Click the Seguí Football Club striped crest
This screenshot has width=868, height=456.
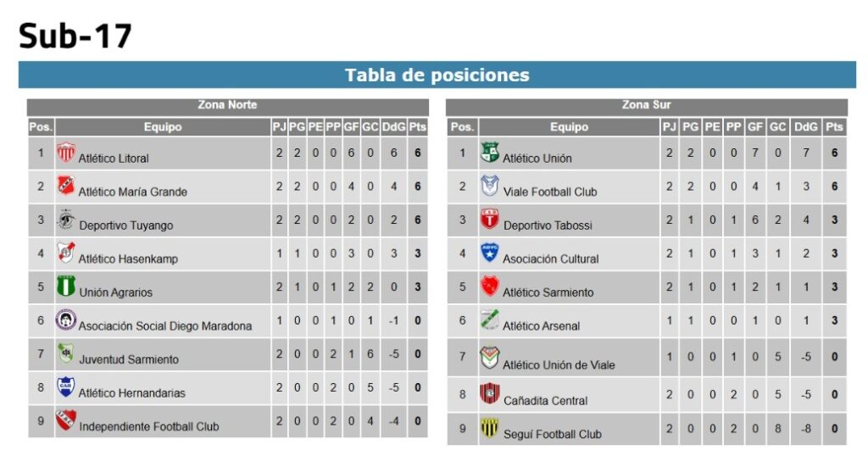(x=490, y=428)
